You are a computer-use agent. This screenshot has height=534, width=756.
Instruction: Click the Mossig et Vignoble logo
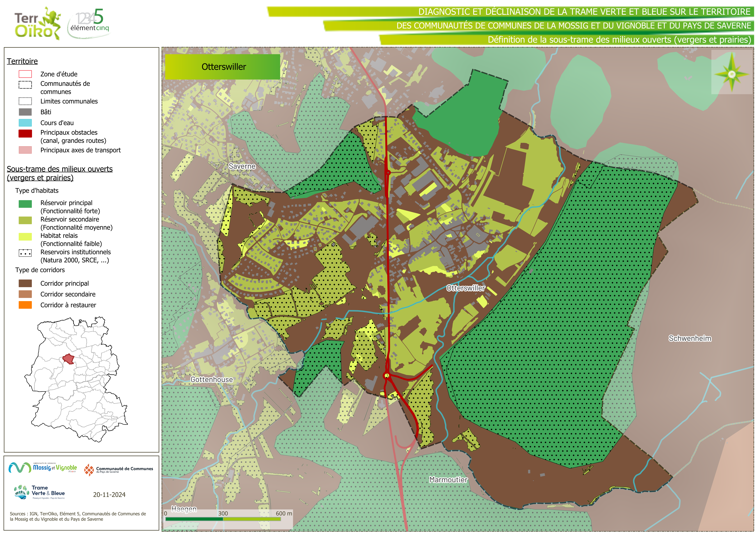[x=43, y=468]
